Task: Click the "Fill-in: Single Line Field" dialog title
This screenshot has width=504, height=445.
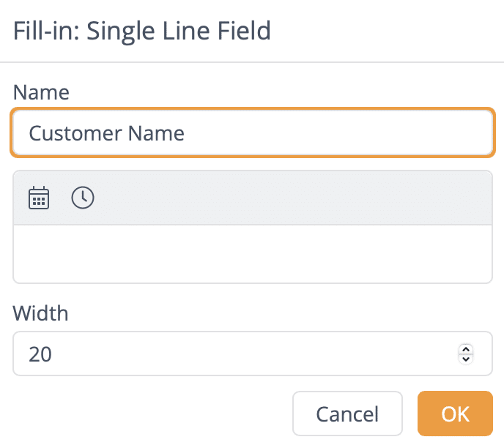Action: pyautogui.click(x=142, y=31)
